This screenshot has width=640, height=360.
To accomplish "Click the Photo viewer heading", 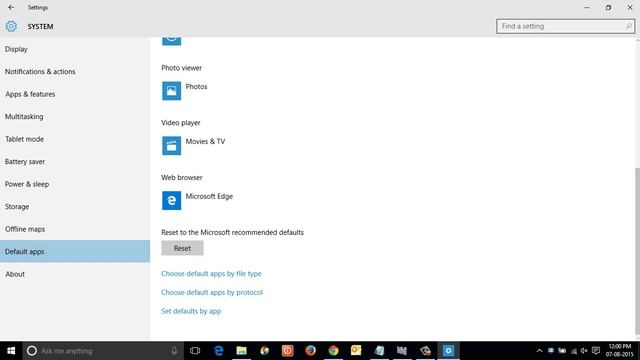I will [x=181, y=68].
